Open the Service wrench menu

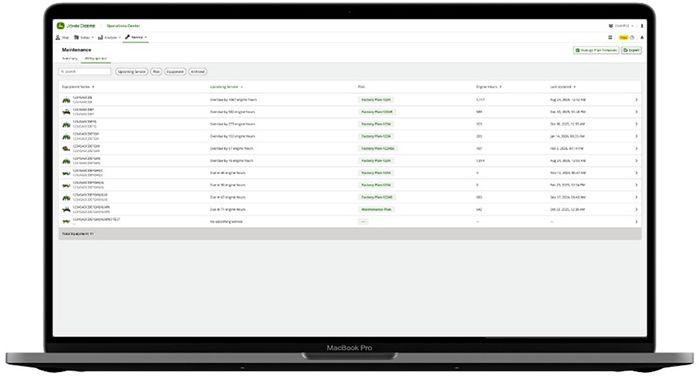[136, 38]
